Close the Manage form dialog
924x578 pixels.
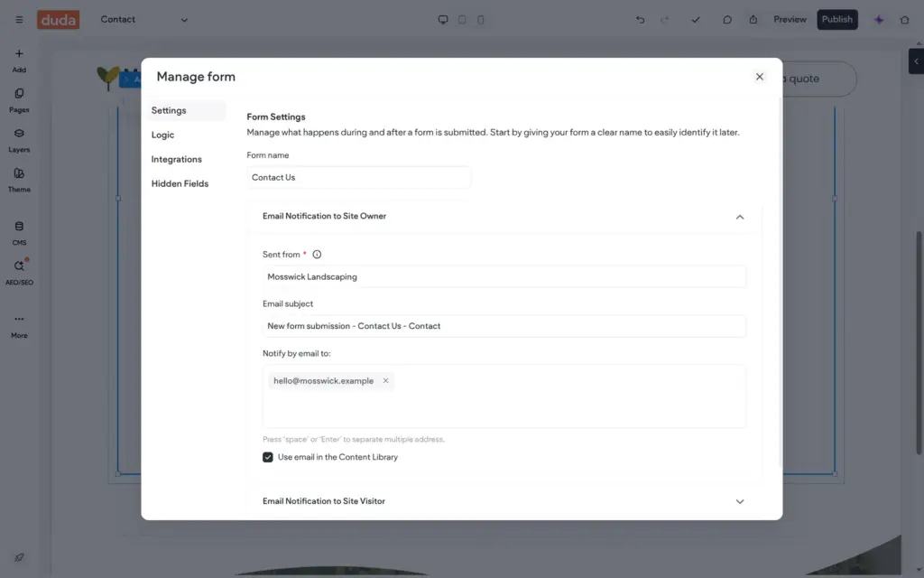pos(759,77)
